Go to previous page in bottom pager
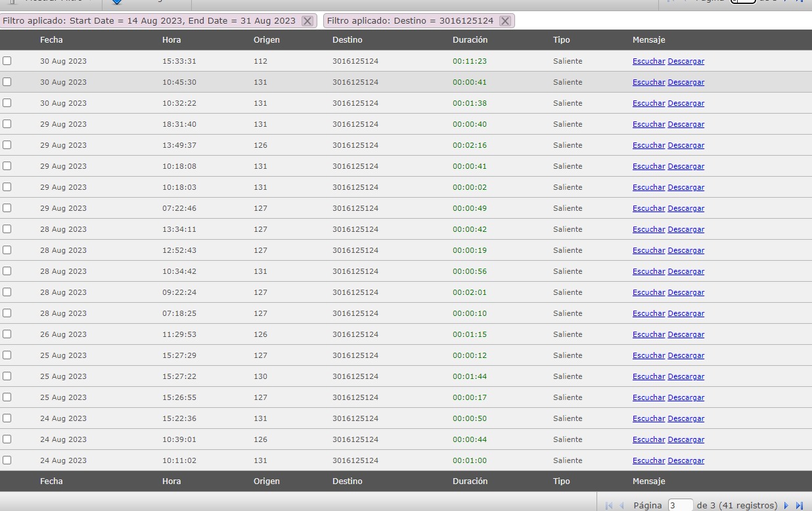 coord(621,506)
